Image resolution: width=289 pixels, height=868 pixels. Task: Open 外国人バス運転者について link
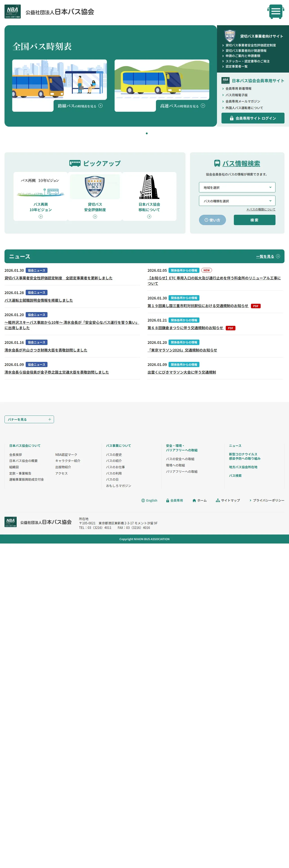coord(244,108)
